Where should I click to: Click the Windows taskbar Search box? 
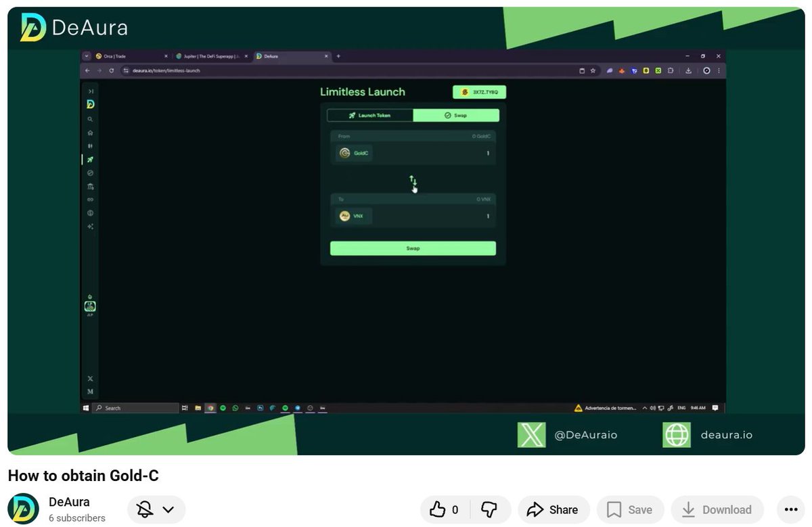click(x=135, y=408)
